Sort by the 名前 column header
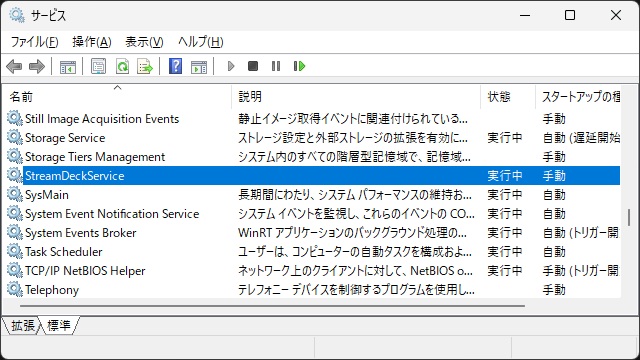640x360 pixels. click(x=117, y=96)
